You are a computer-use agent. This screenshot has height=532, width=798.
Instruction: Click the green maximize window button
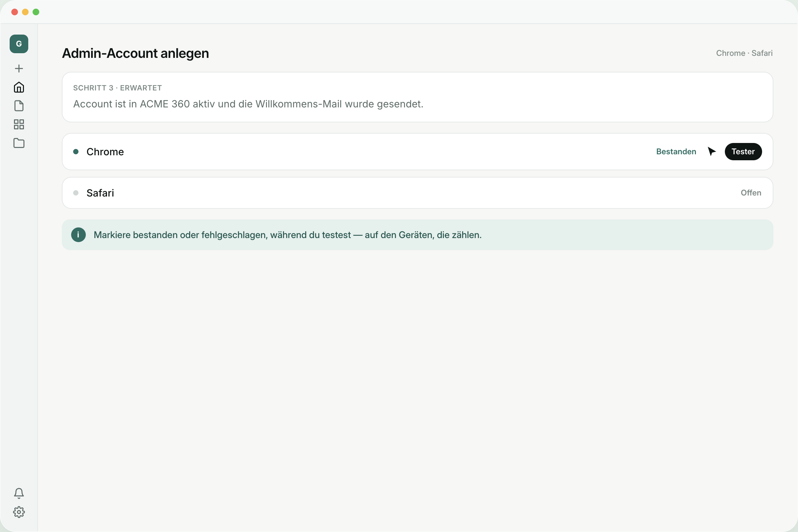pyautogui.click(x=36, y=12)
